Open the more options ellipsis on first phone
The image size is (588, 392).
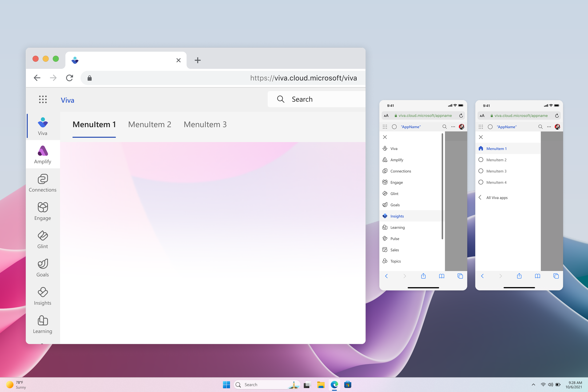[x=453, y=127]
